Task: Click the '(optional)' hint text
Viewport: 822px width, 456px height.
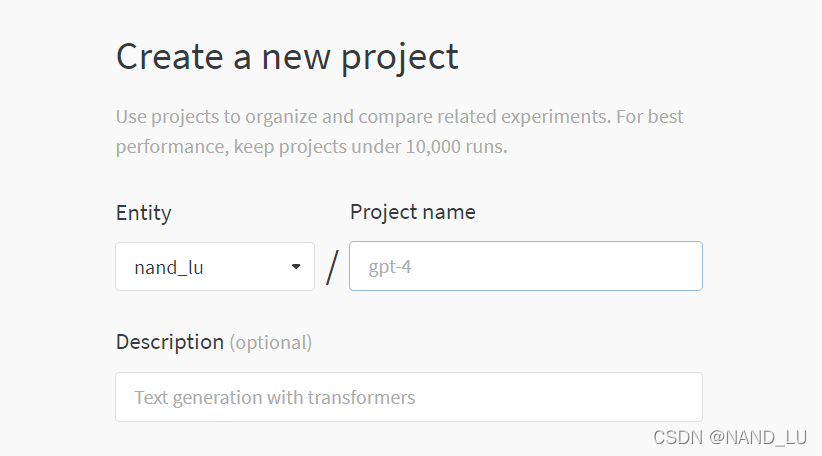Action: [271, 343]
